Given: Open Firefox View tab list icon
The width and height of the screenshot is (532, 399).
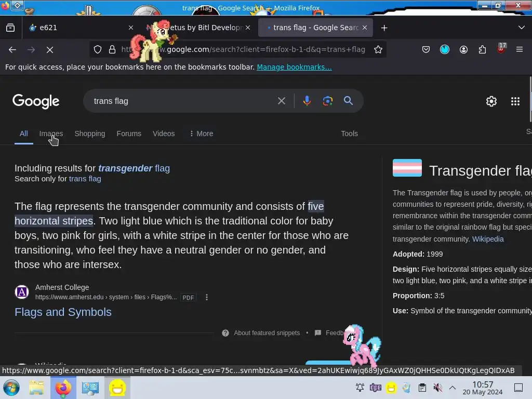Looking at the screenshot, I should point(10,28).
